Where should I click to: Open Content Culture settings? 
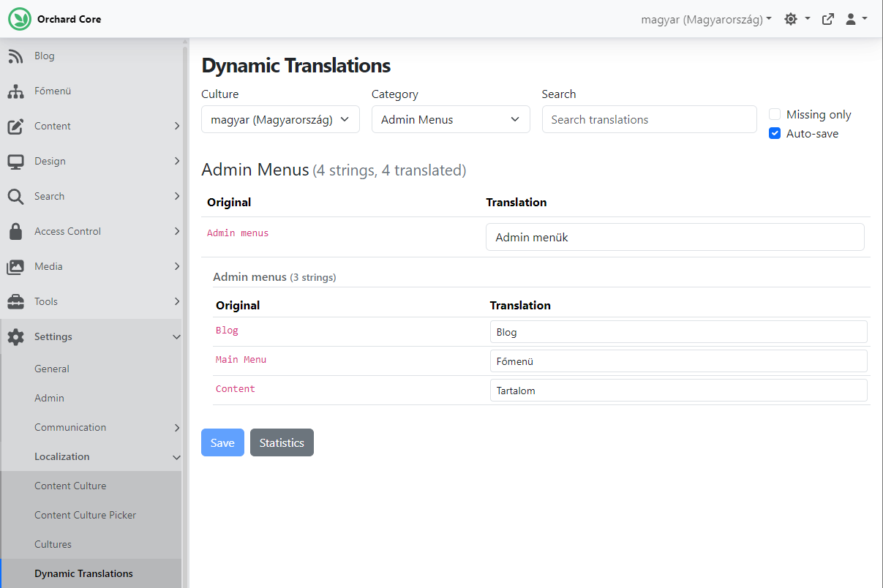[91, 486]
